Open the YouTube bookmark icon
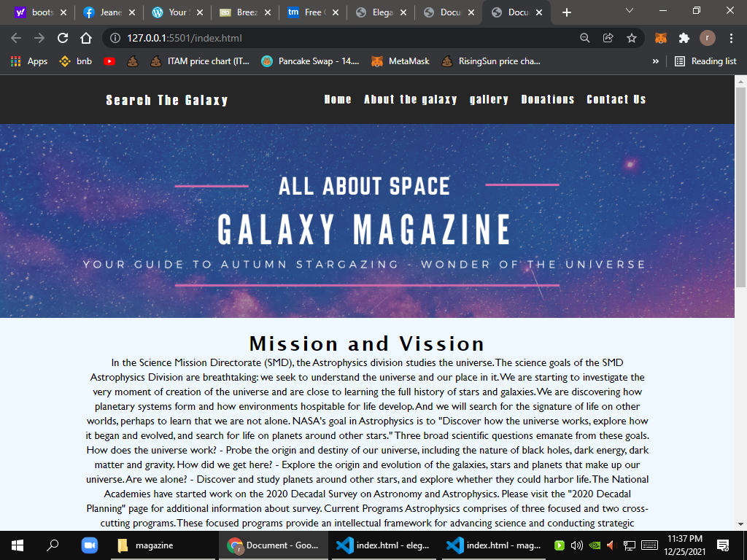747x560 pixels. coord(109,61)
